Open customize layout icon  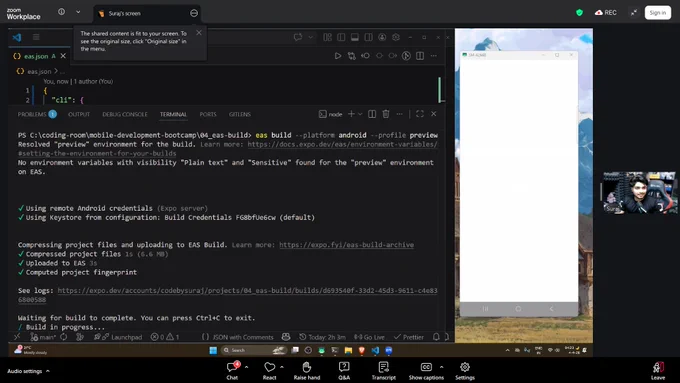point(327,37)
